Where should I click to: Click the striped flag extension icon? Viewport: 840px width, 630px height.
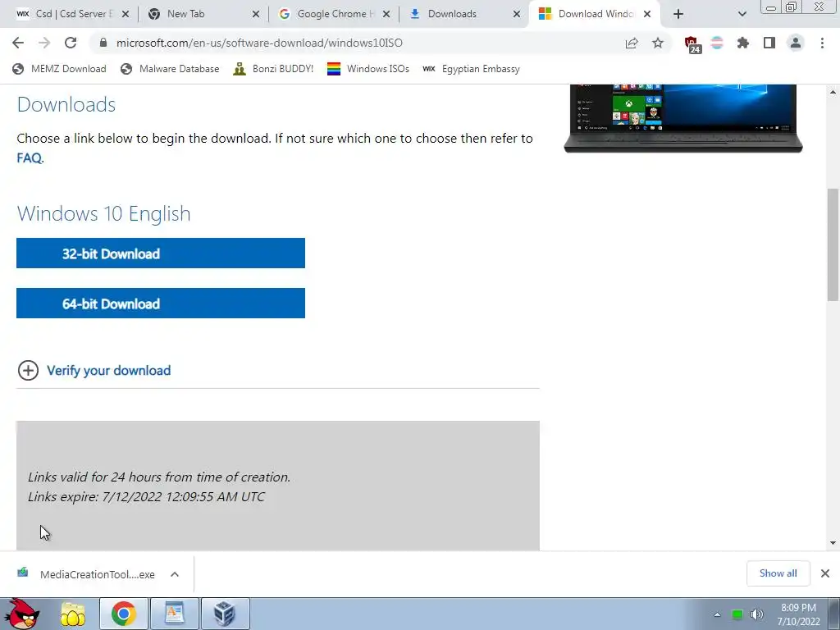click(x=717, y=43)
